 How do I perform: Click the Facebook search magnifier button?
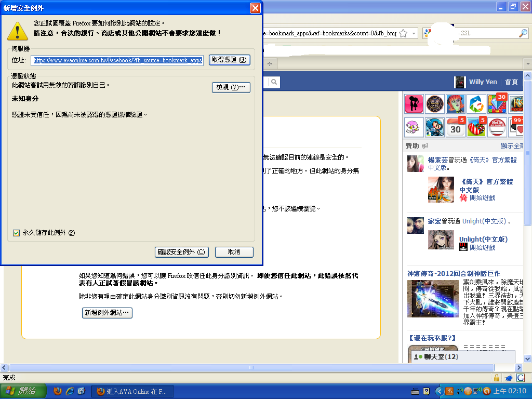274,82
